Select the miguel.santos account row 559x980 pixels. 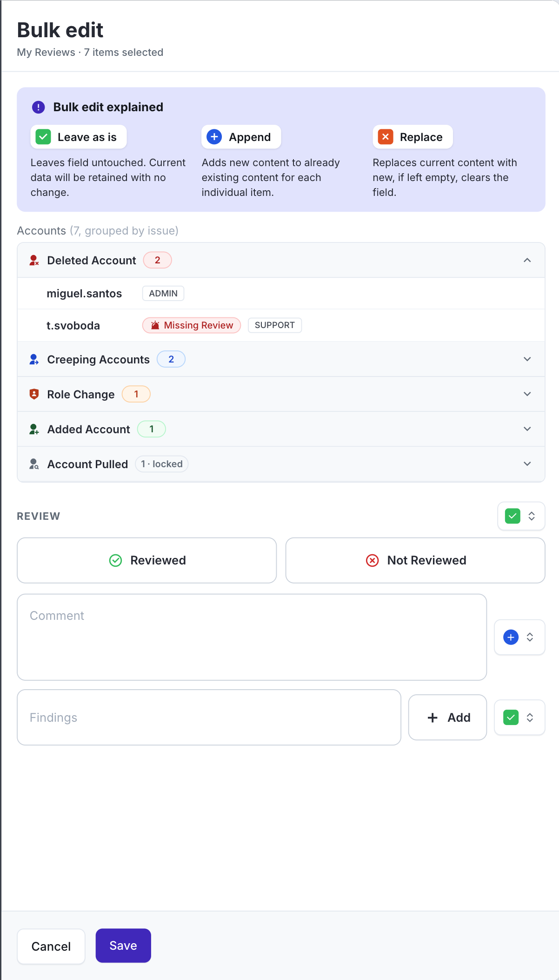coord(281,294)
